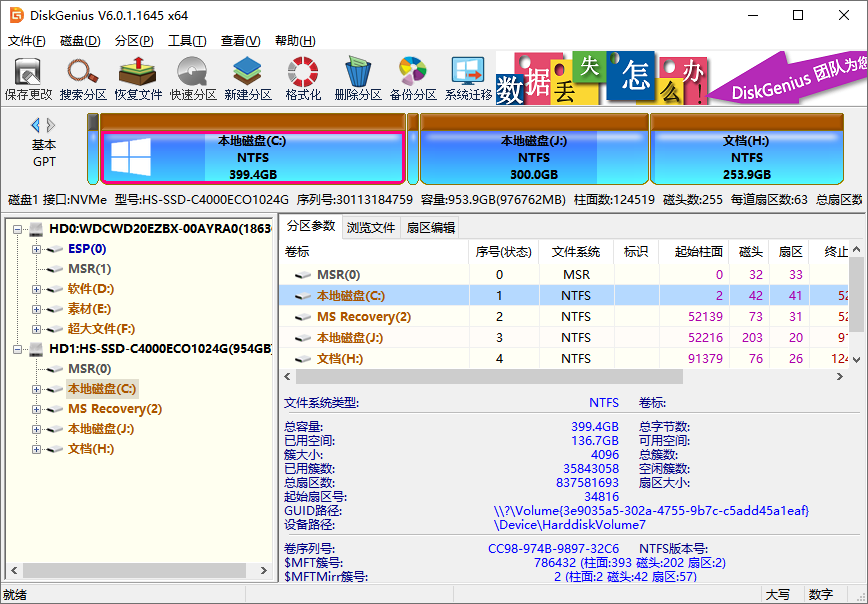The height and width of the screenshot is (604, 868).
Task: Click the 大写 caps lock status bar indicator
Action: 778,595
